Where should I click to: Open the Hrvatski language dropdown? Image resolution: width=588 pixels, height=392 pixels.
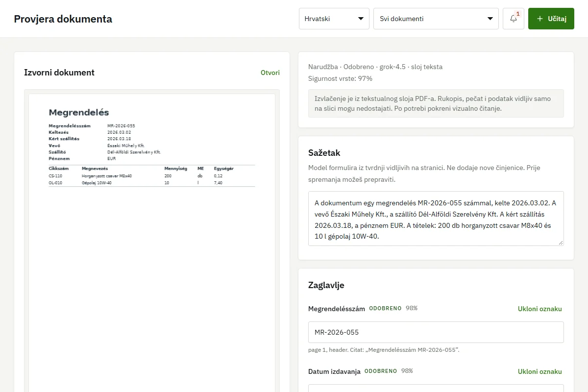tap(334, 19)
